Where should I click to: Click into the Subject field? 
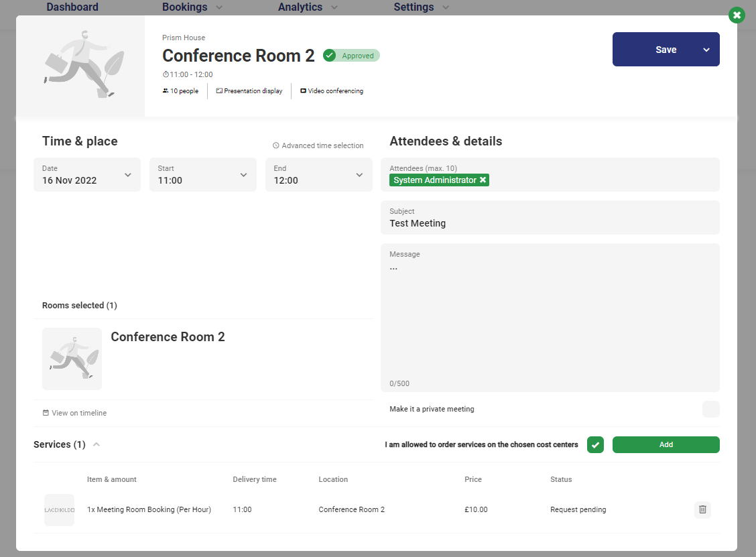[550, 223]
